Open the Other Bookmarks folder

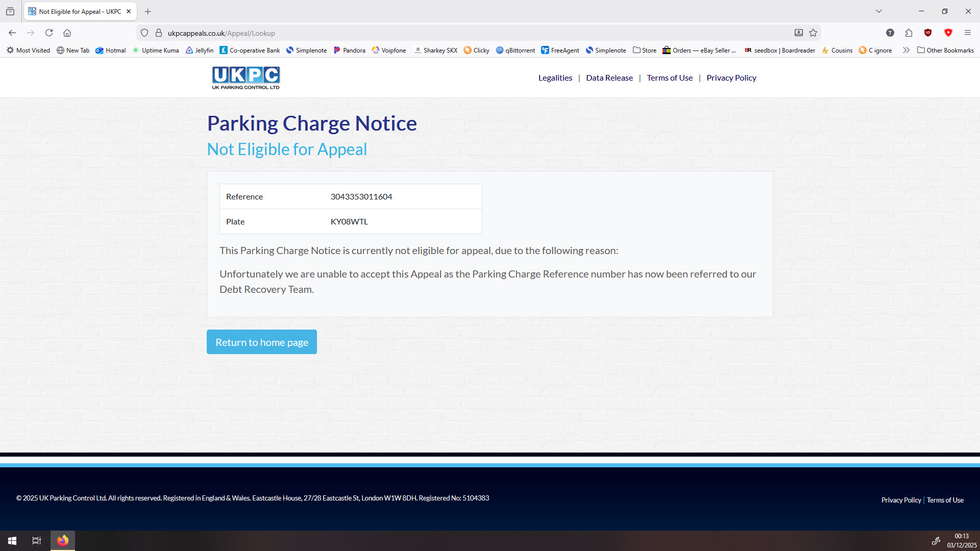pyautogui.click(x=945, y=50)
